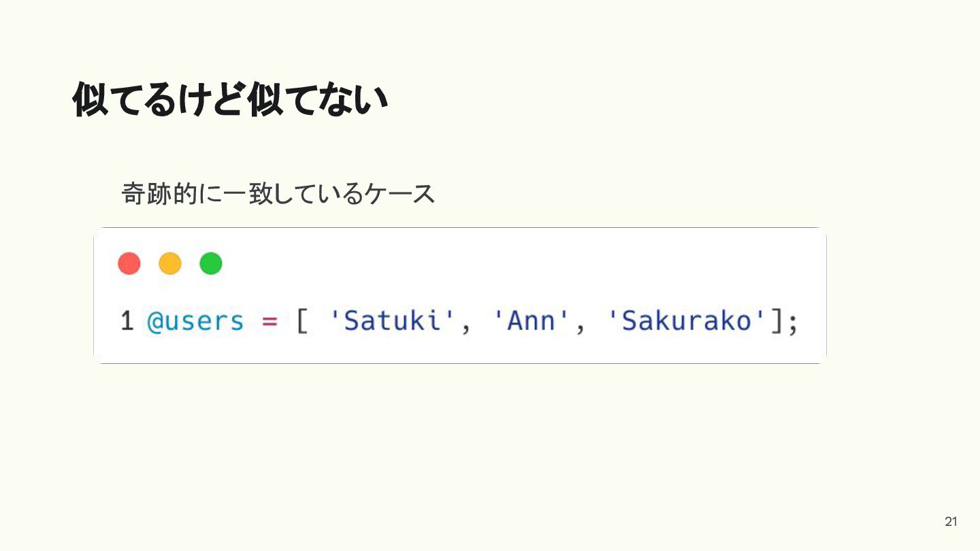Click the subtitle 奇跡的に一致しているケース
This screenshot has height=551, width=980.
[278, 194]
